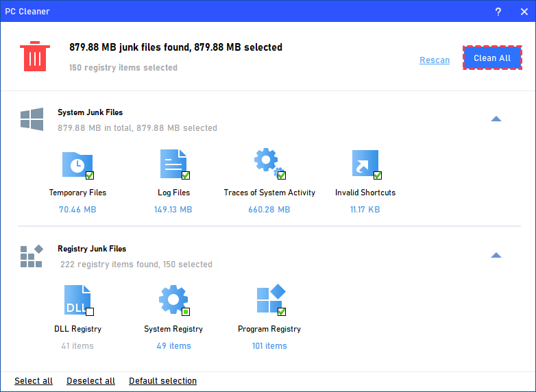Collapse the Registry Junk Files section
Image resolution: width=536 pixels, height=392 pixels.
(496, 256)
